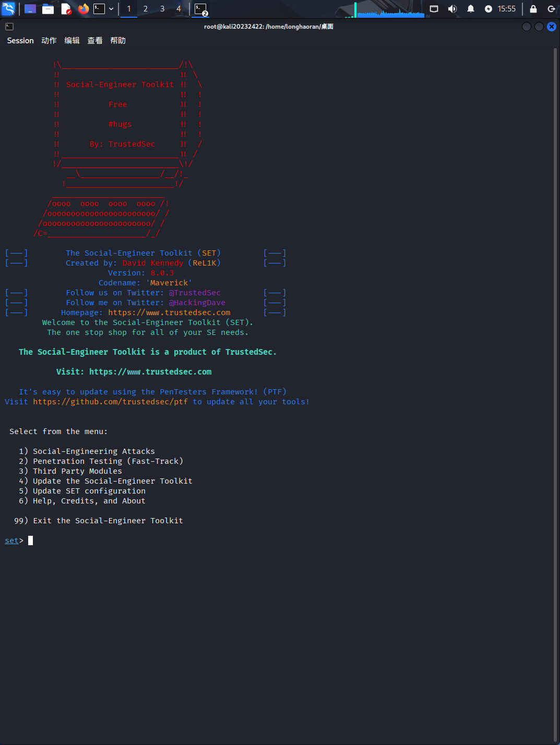This screenshot has height=745, width=560.
Task: Click '5) Update SET configuration' line
Action: 82,491
